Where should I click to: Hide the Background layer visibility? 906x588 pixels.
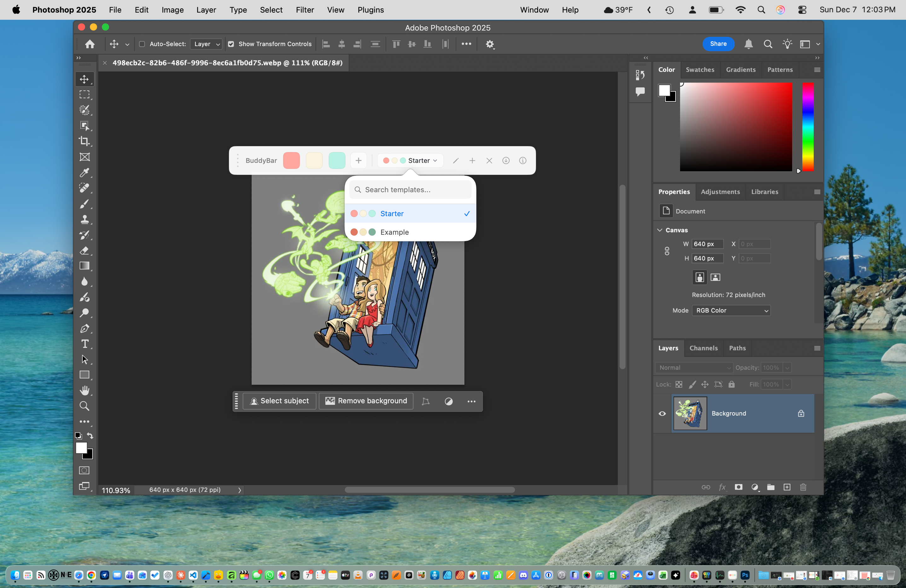pyautogui.click(x=662, y=414)
